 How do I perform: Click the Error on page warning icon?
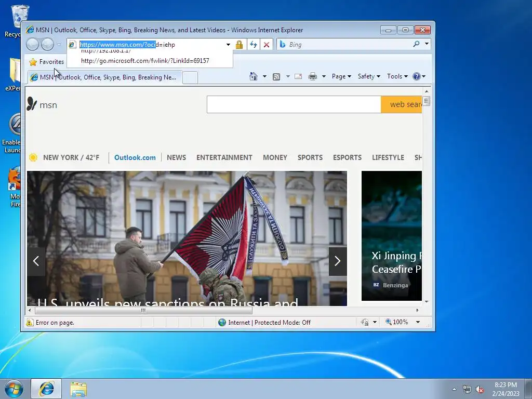click(x=30, y=322)
